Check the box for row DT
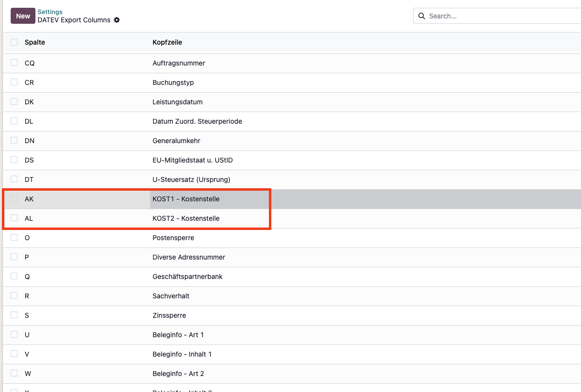Screen dimensions: 581x392 click(x=14, y=180)
